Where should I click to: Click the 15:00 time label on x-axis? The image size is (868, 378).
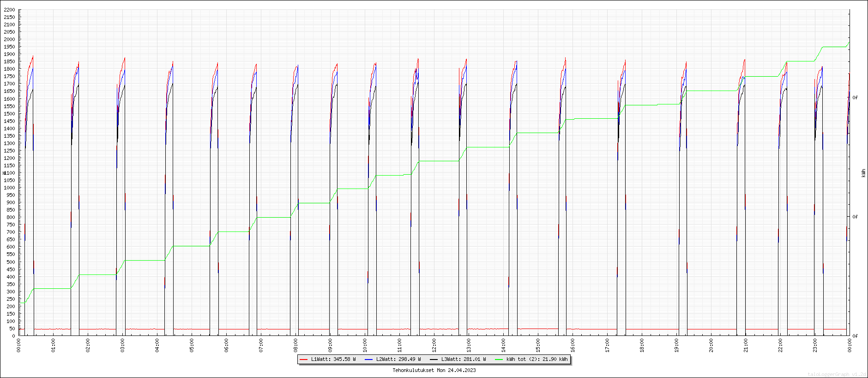(x=538, y=345)
